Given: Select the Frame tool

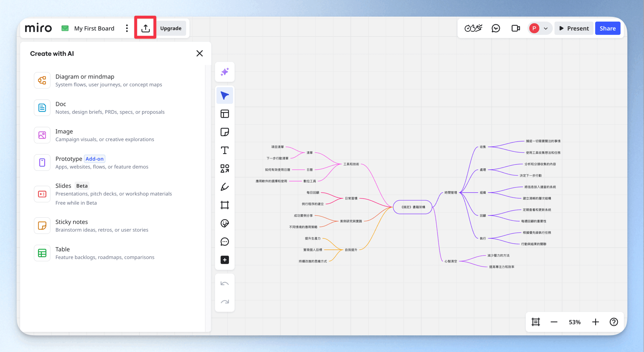Looking at the screenshot, I should [x=225, y=205].
